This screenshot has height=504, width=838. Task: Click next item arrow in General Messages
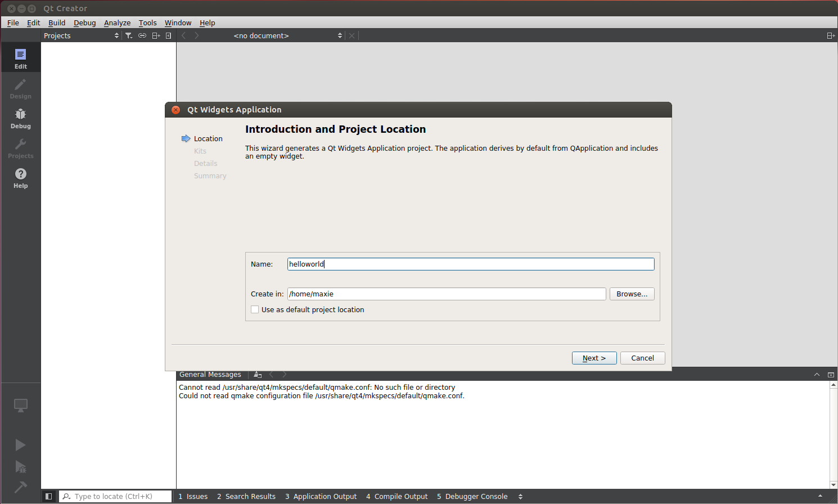[284, 375]
